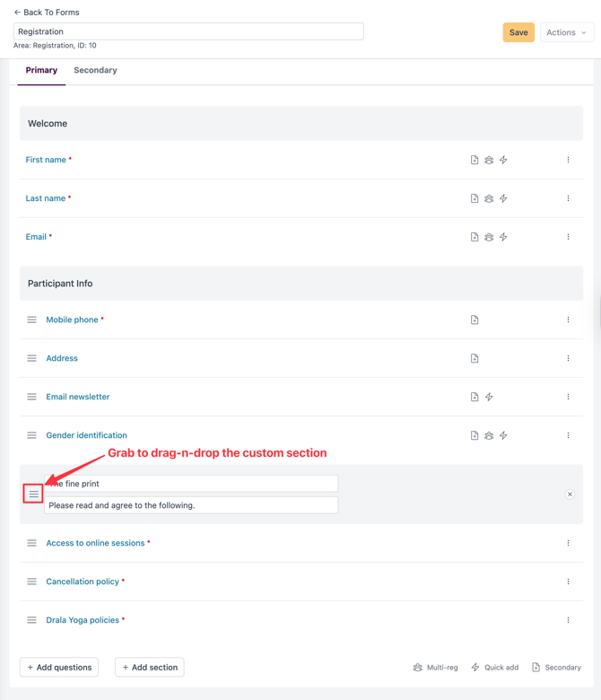This screenshot has height=700, width=601.
Task: Grab the custom section drag handle
Action: tap(33, 494)
